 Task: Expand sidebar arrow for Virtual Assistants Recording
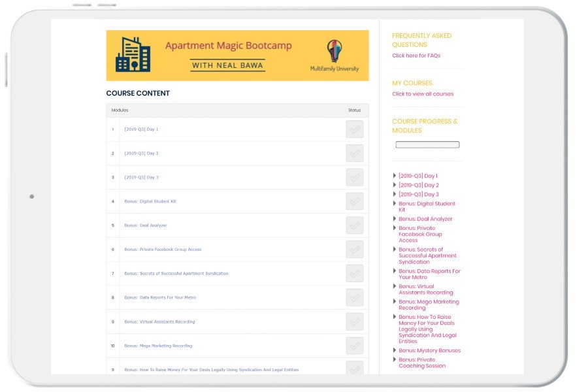tap(394, 286)
